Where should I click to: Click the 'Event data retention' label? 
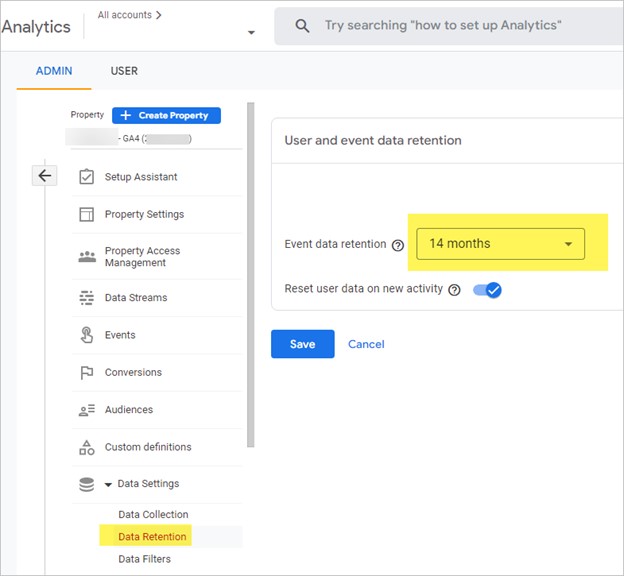tap(335, 244)
